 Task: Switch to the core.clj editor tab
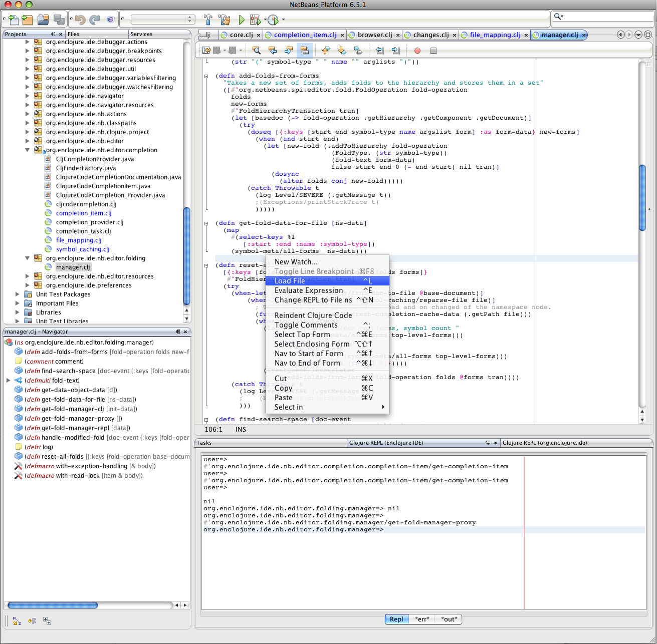point(241,35)
